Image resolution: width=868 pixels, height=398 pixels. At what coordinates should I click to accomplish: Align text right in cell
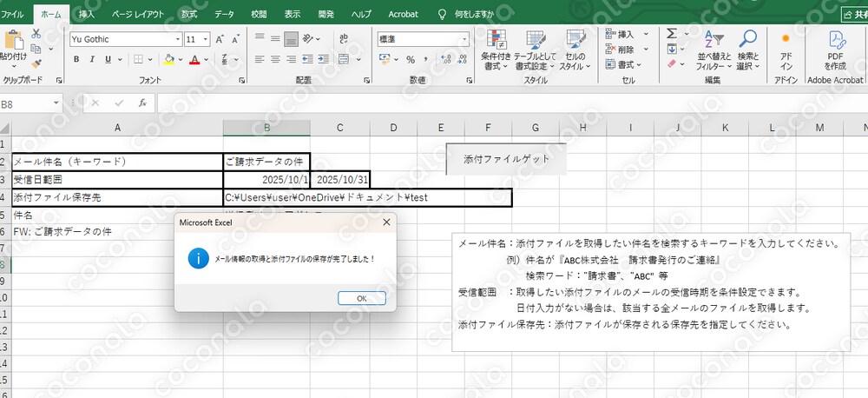[x=291, y=59]
